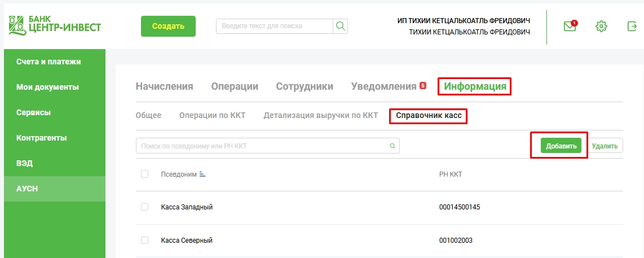Open settings via the gear icon
Image resolution: width=644 pixels, height=258 pixels.
[601, 26]
